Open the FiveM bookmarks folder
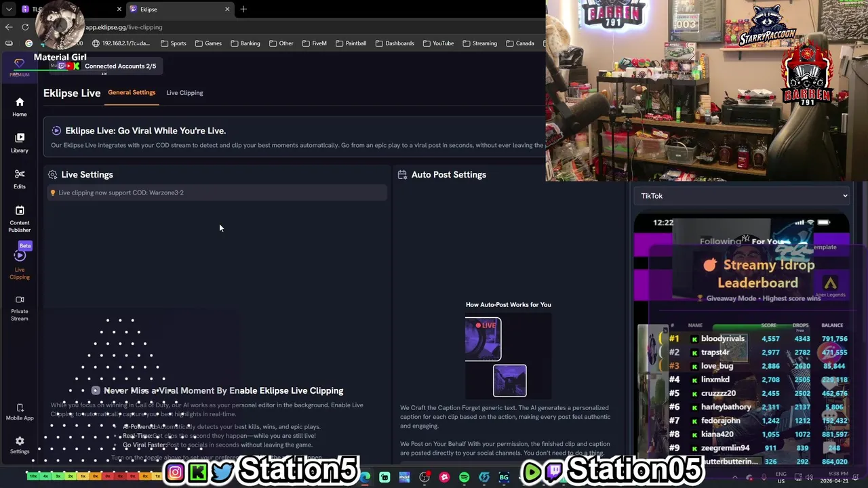 [315, 43]
